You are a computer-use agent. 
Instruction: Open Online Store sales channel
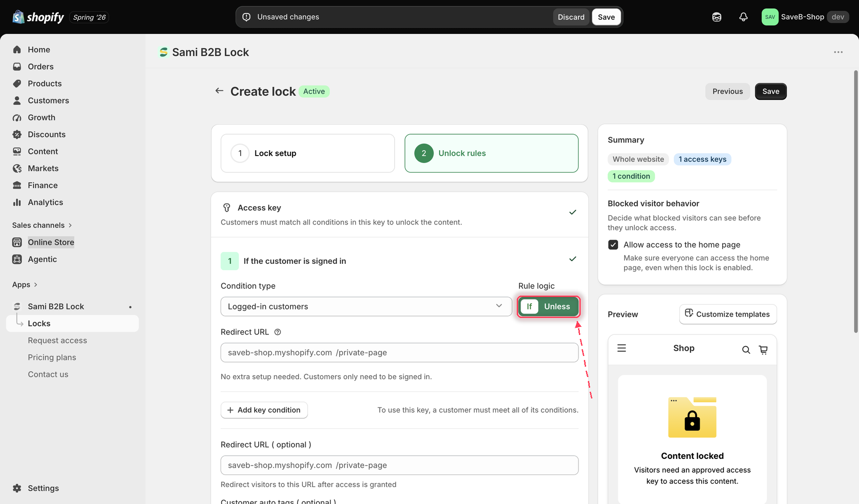[x=51, y=242]
